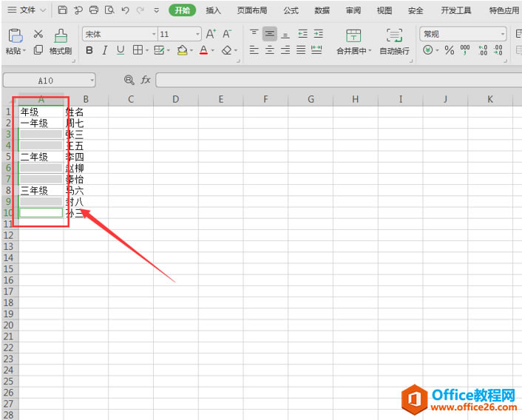Apply red font color icon
Viewport: 522px width, 420px height.
pyautogui.click(x=203, y=50)
